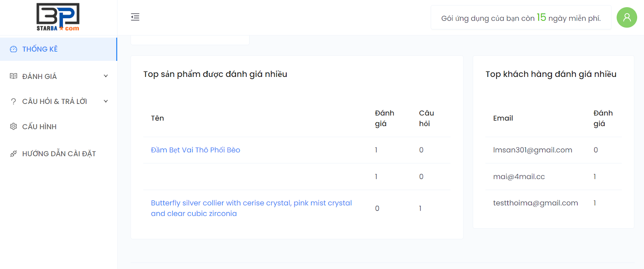The image size is (644, 269).
Task: Click the Thống Kê dashboard icon
Action: [14, 49]
